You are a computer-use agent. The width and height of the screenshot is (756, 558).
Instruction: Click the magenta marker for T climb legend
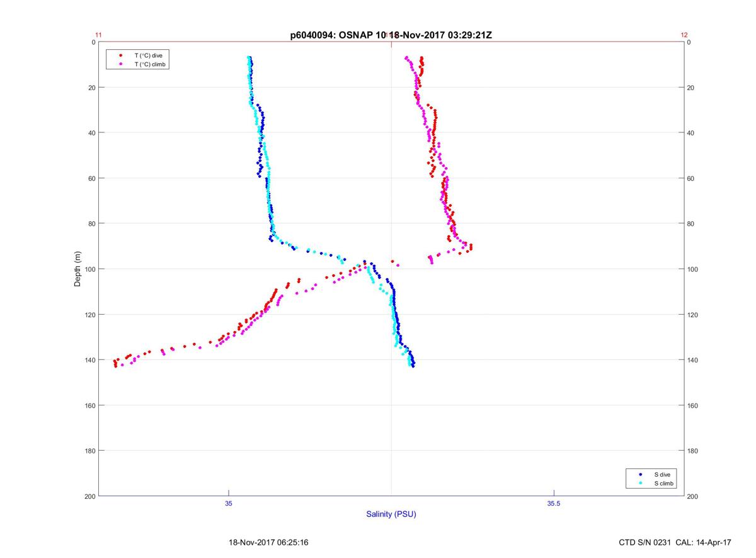click(120, 64)
